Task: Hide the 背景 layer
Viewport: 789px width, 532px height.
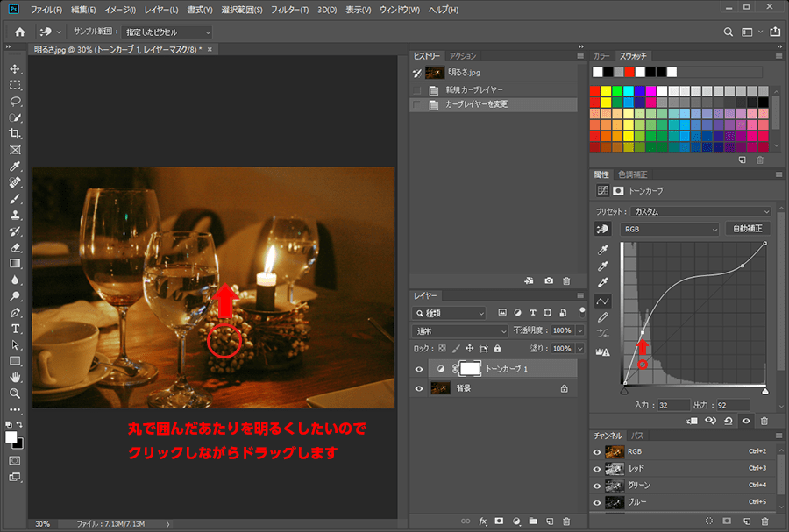Action: [x=419, y=388]
